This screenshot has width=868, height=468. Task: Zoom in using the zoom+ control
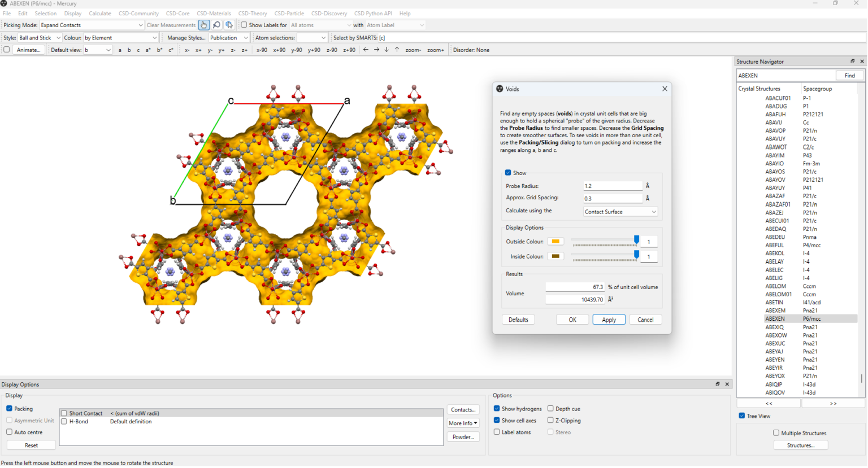click(x=435, y=50)
